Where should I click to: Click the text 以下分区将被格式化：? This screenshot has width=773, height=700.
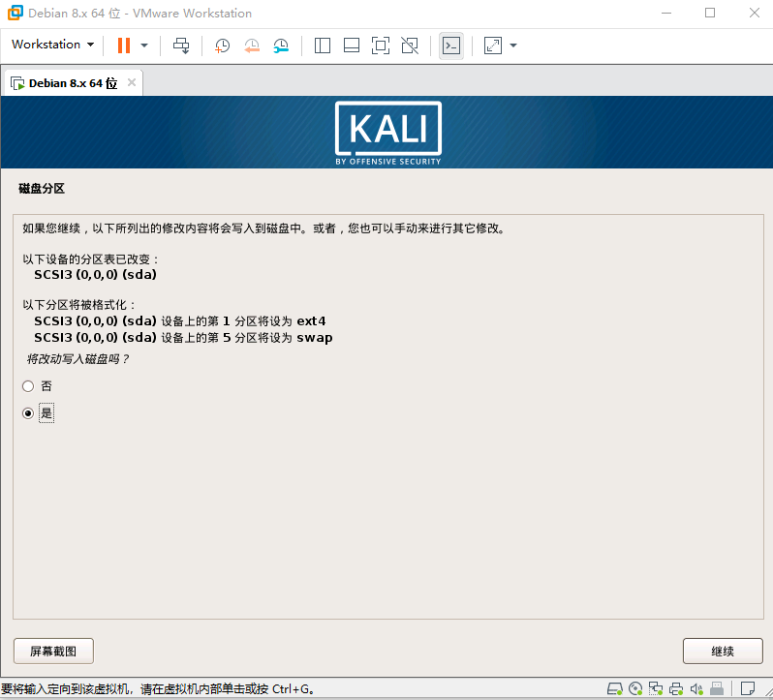[79, 305]
